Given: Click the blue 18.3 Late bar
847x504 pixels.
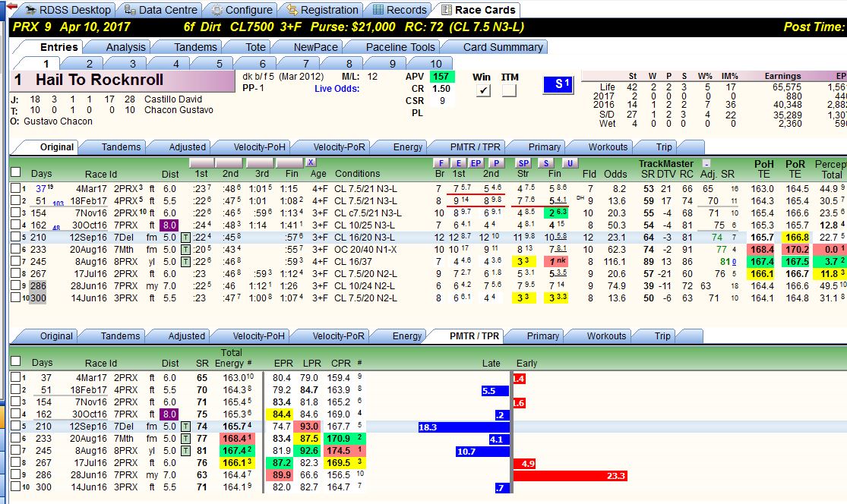Looking at the screenshot, I should point(464,427).
